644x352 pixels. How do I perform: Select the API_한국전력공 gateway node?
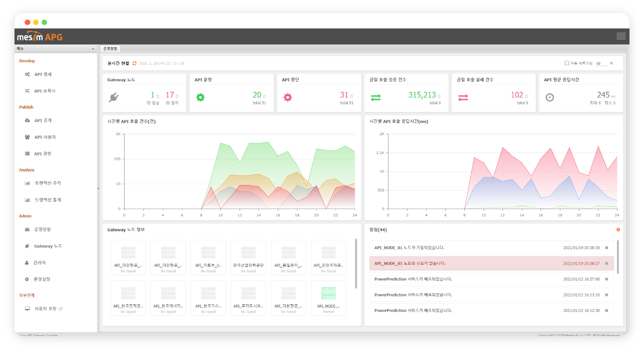(x=128, y=298)
